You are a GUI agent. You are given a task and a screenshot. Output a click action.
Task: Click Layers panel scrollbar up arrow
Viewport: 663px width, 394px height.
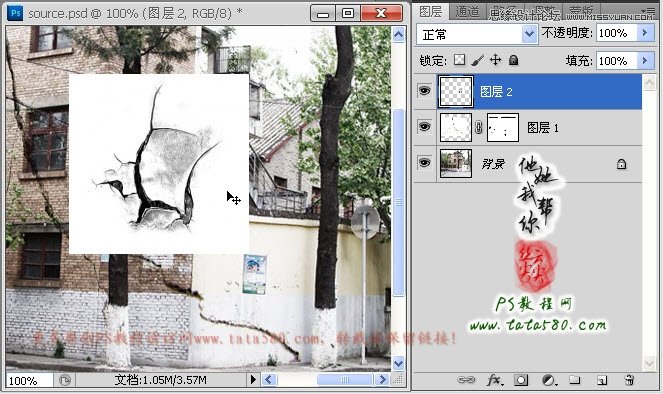[x=649, y=82]
